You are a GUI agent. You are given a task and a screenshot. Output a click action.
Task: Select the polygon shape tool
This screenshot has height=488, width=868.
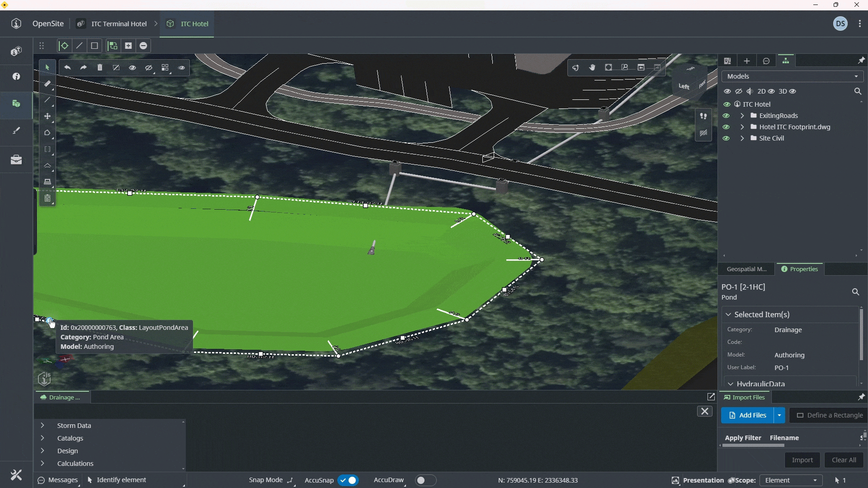tap(47, 133)
